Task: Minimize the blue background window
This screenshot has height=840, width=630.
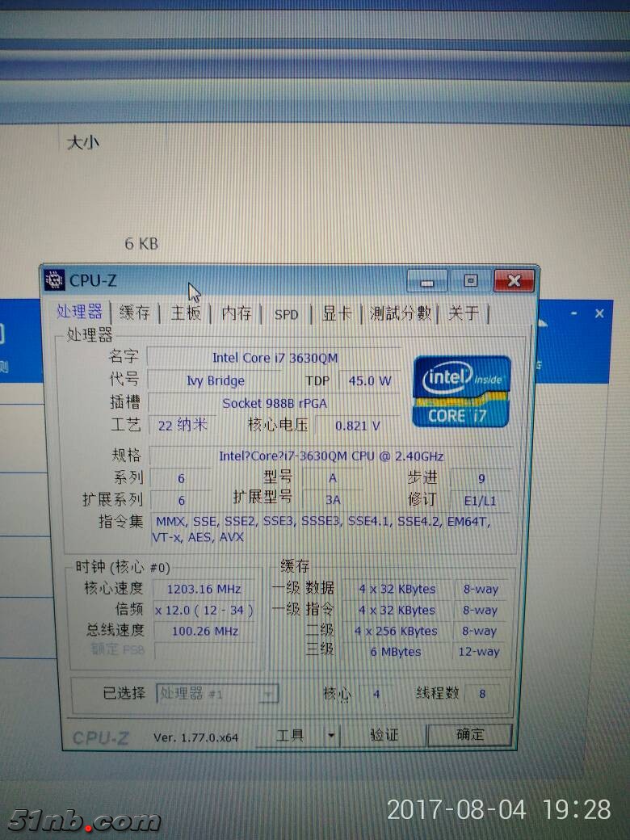Action: [573, 313]
